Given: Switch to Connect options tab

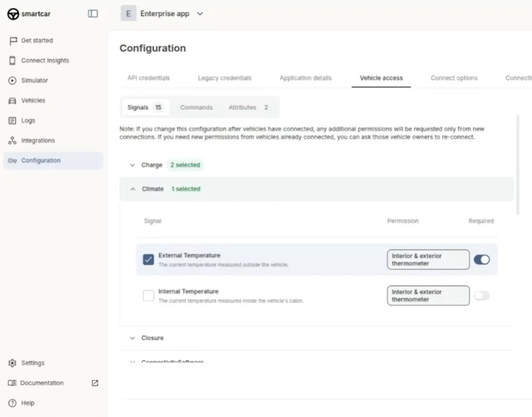Looking at the screenshot, I should pos(454,78).
